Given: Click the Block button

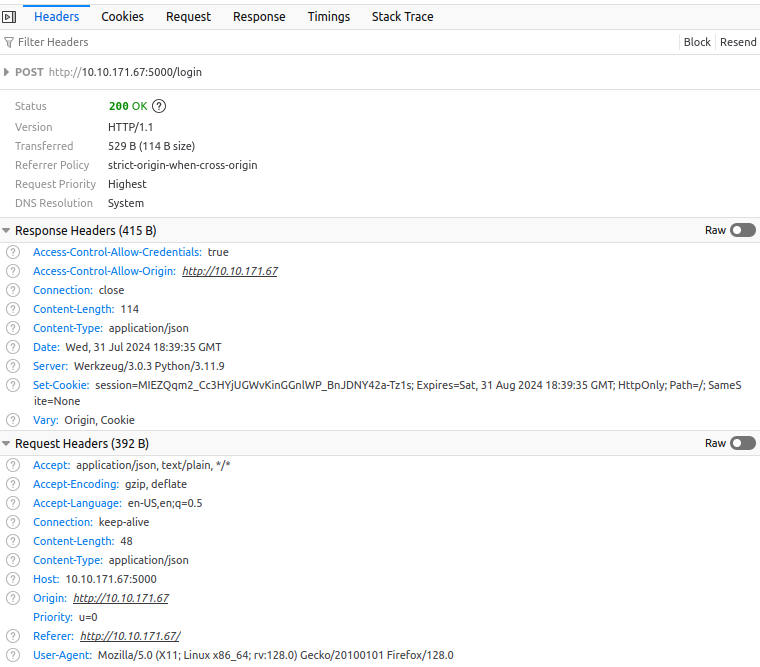Looking at the screenshot, I should [x=697, y=42].
